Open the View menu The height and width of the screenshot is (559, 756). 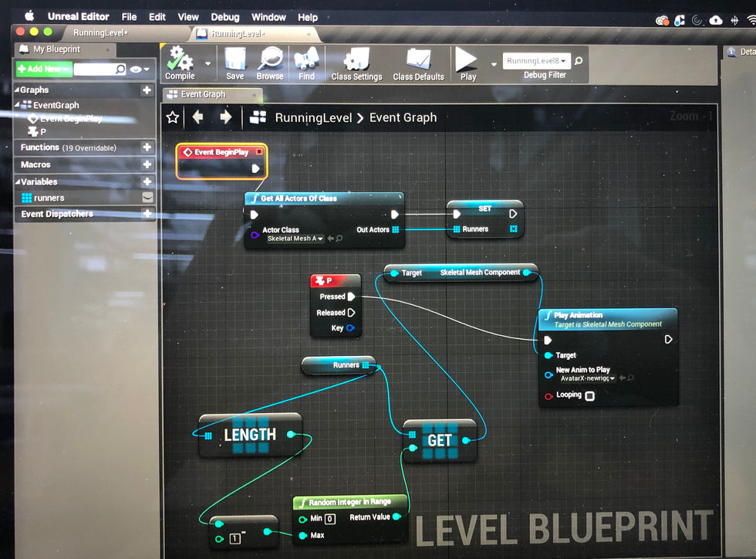pyautogui.click(x=188, y=17)
